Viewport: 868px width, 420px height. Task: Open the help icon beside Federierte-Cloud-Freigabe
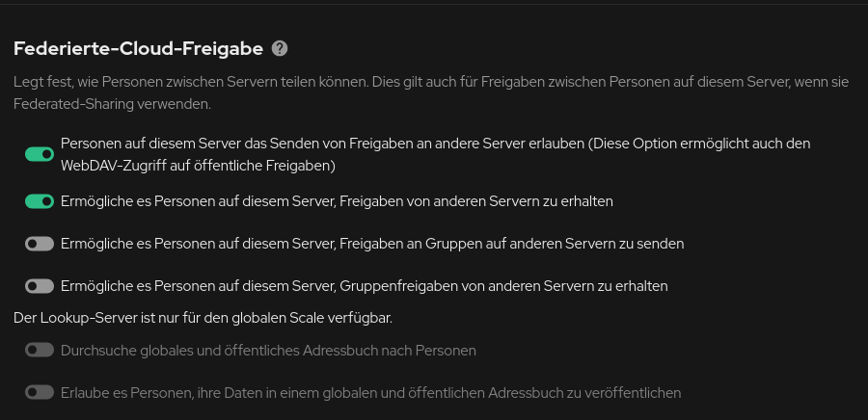click(x=280, y=48)
